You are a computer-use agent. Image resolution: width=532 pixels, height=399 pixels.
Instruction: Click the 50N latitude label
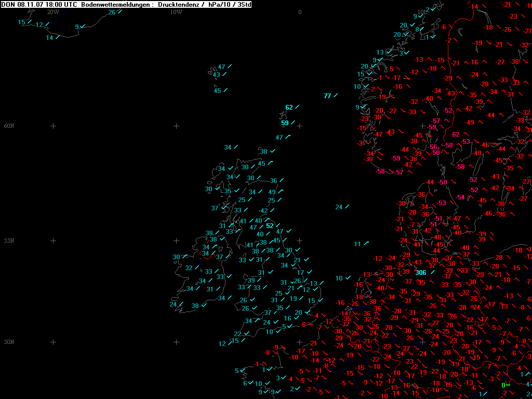click(9, 342)
